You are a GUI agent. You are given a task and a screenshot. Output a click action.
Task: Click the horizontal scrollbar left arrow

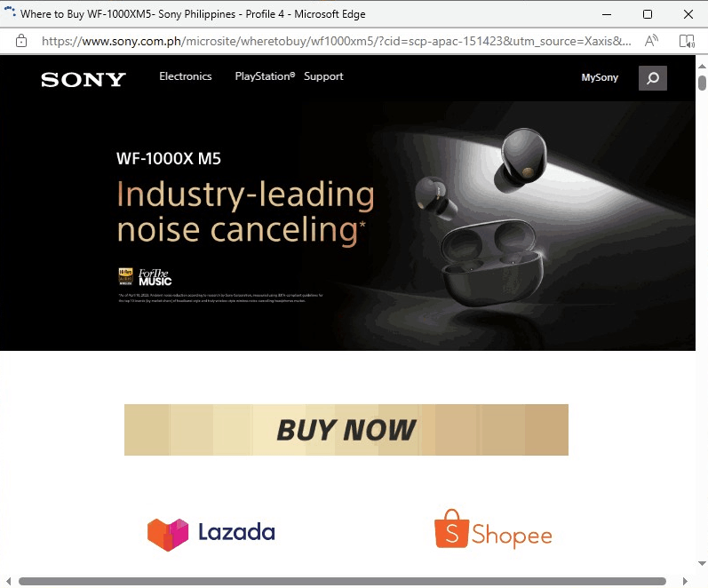tap(8, 581)
